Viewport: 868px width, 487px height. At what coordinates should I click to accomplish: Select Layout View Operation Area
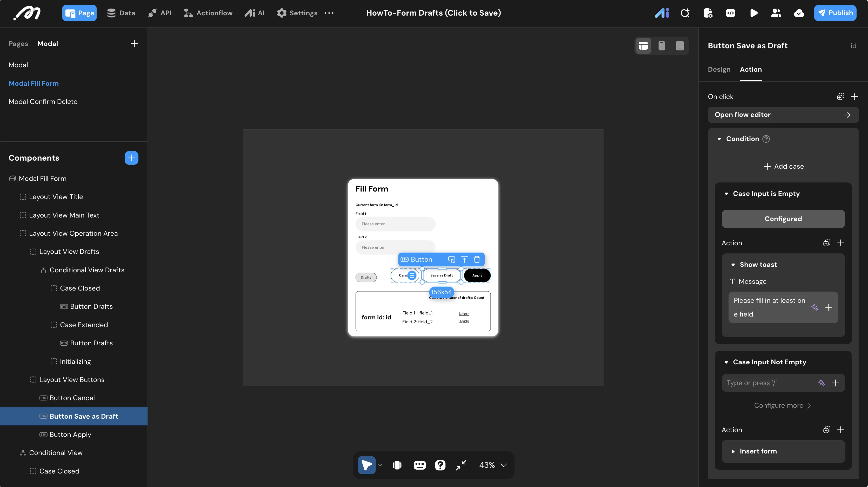(74, 233)
